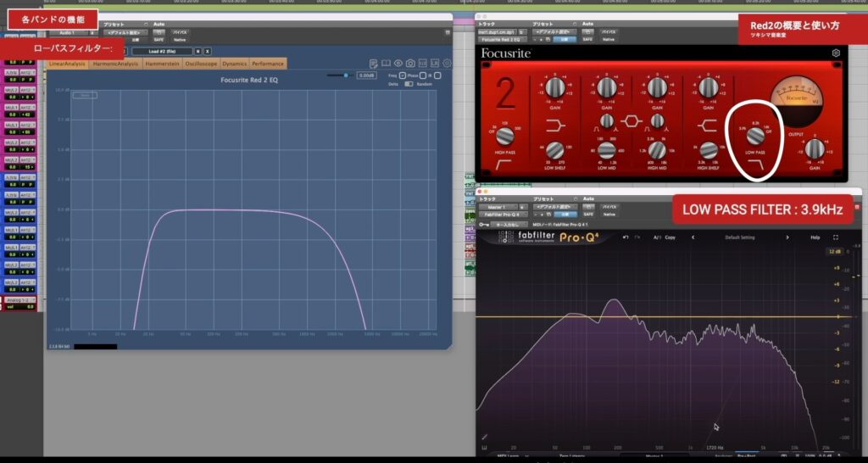Switch the Delta/Random toggle
868x463 pixels.
tap(409, 84)
